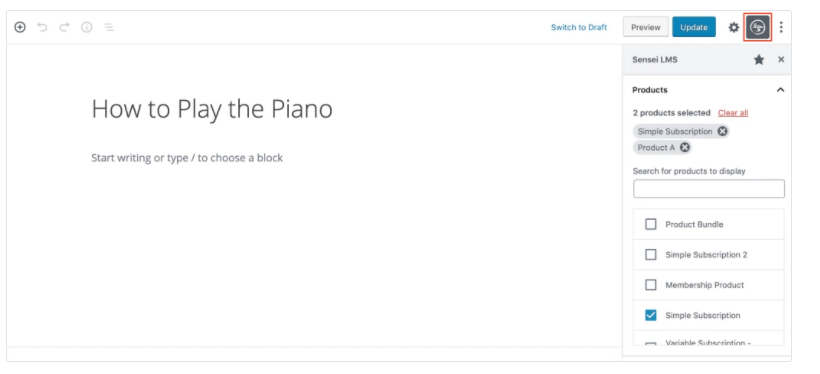Close the Sensei LMS sidebar panel
The image size is (820, 374).
(781, 60)
